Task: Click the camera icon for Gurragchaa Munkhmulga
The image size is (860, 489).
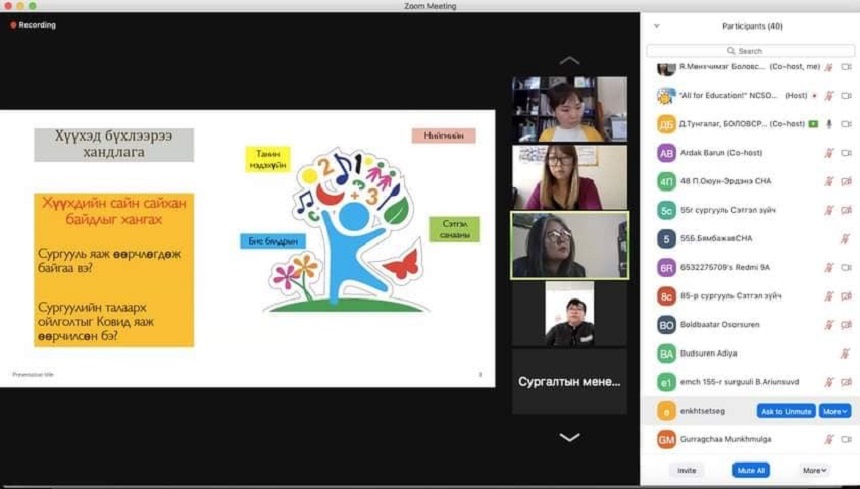Action: (846, 439)
